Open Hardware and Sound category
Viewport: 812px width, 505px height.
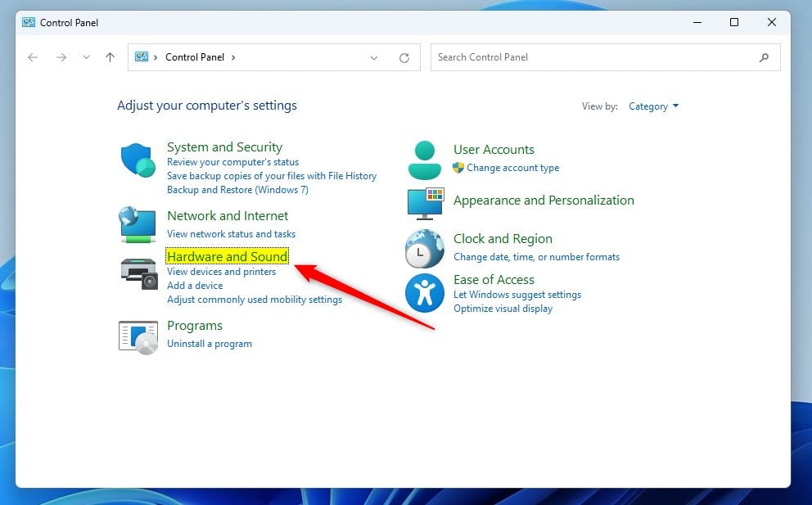(228, 256)
